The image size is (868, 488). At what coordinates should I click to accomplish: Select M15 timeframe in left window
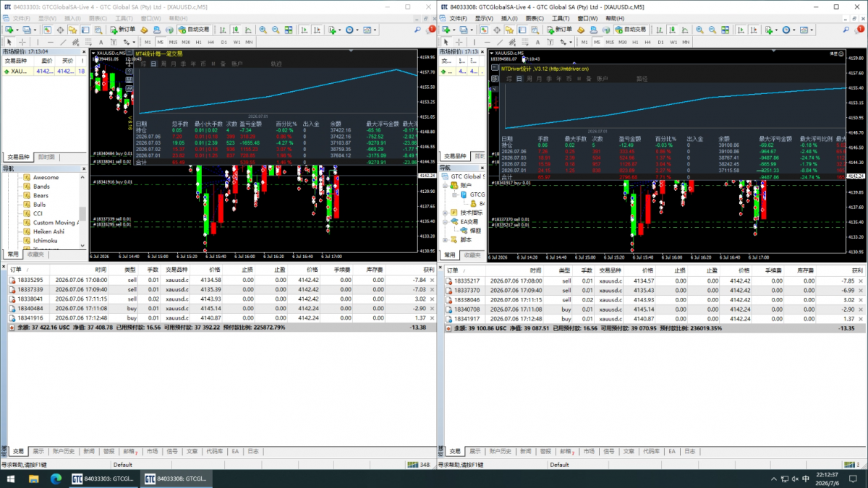point(173,42)
